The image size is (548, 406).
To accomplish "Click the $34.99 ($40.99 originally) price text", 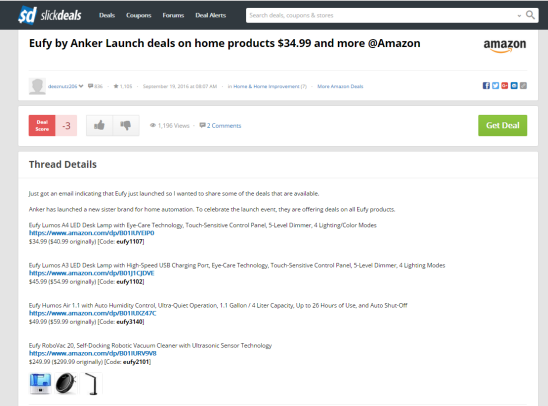I will pos(62,241).
